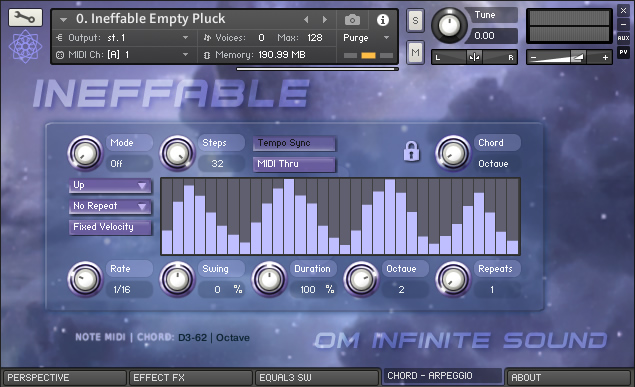Screen dimensions: 635x387
Task: Click the pan center marker icon
Action: click(474, 57)
